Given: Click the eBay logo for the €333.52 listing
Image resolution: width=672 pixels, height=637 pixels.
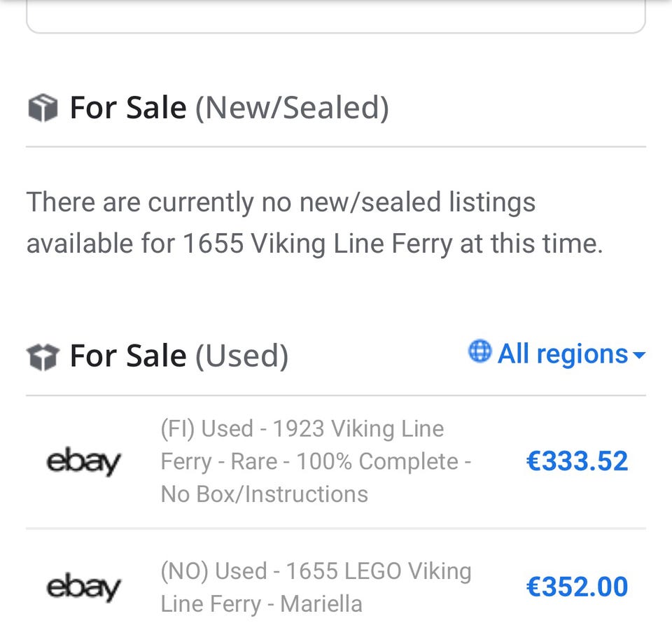Looking at the screenshot, I should tap(83, 462).
